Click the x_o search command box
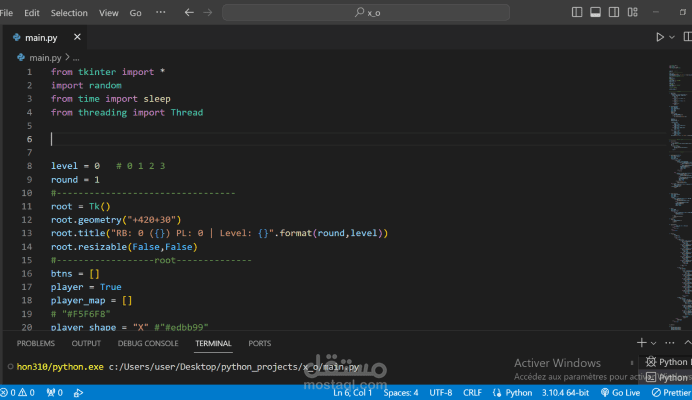 click(366, 12)
